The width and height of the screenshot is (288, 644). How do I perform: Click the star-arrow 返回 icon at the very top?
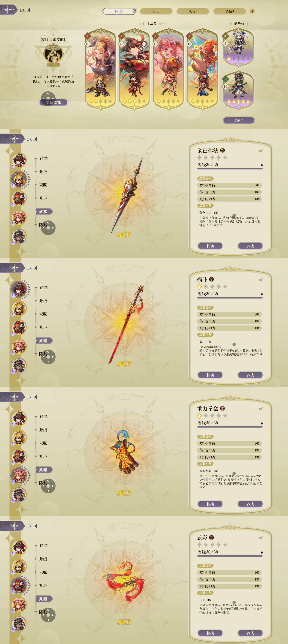pos(8,10)
